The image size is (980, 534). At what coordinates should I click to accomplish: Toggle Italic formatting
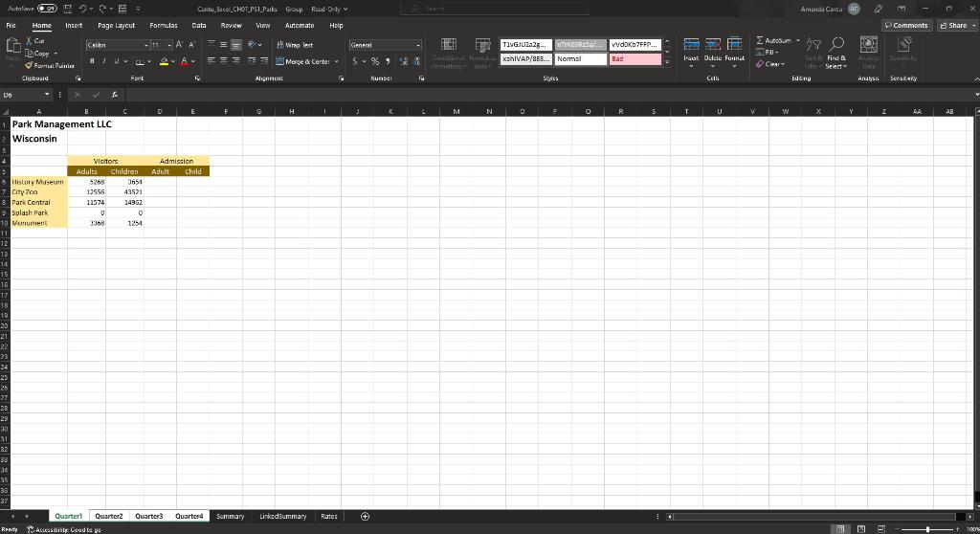coord(103,61)
